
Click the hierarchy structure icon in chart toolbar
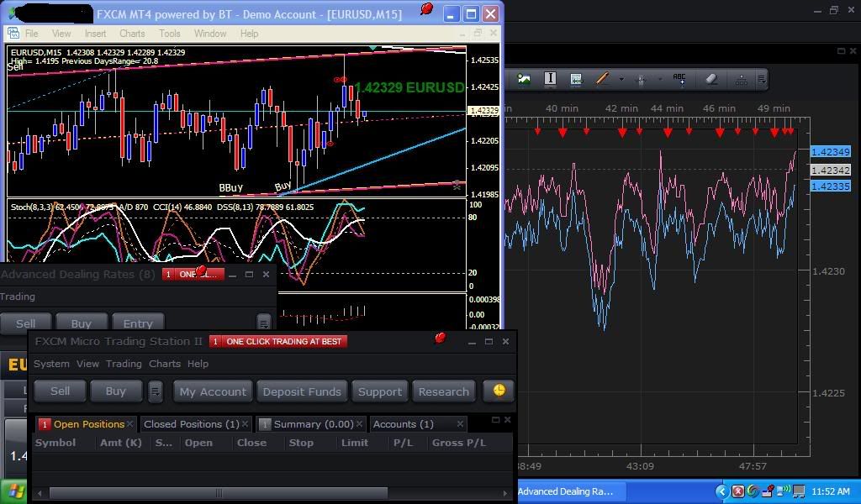742,80
